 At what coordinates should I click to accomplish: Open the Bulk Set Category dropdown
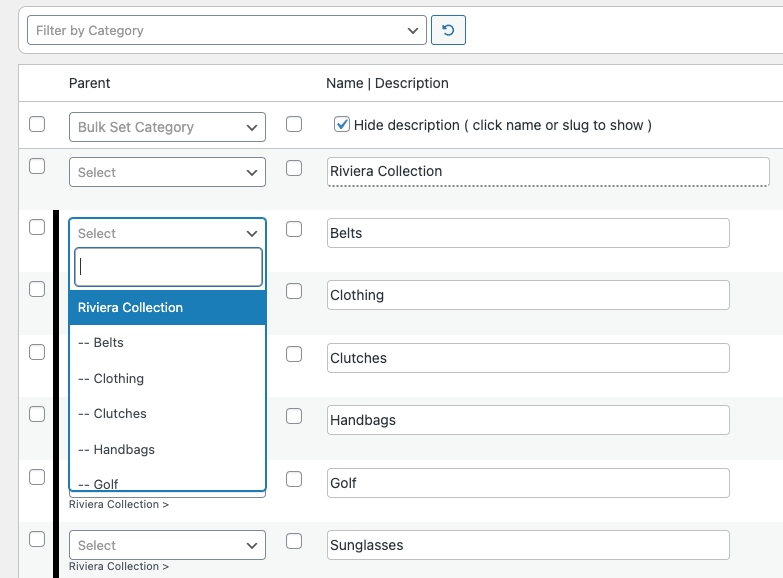167,127
